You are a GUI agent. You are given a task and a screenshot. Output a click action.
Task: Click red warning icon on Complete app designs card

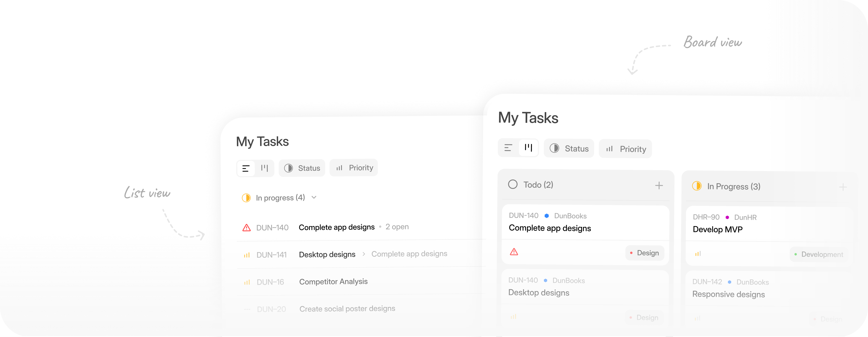click(514, 252)
